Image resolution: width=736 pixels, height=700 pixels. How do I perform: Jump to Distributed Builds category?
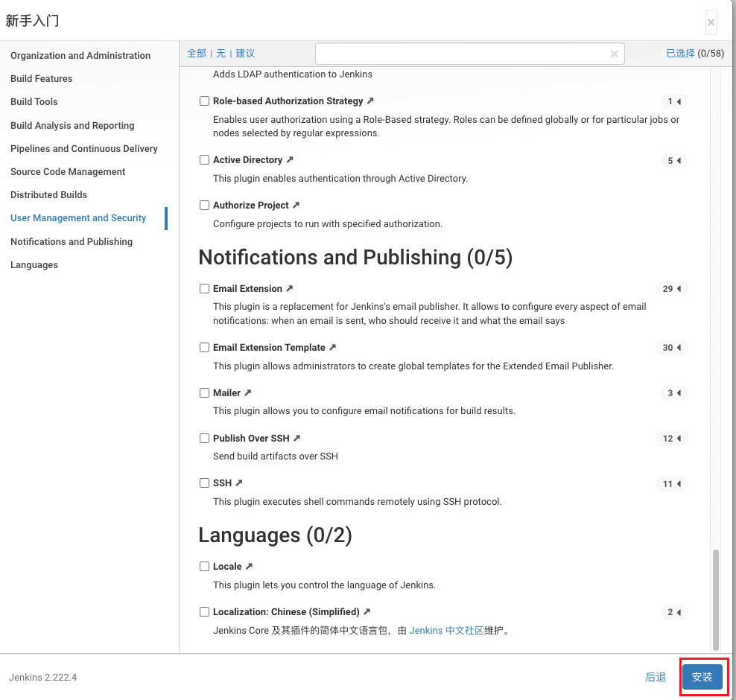(x=49, y=194)
